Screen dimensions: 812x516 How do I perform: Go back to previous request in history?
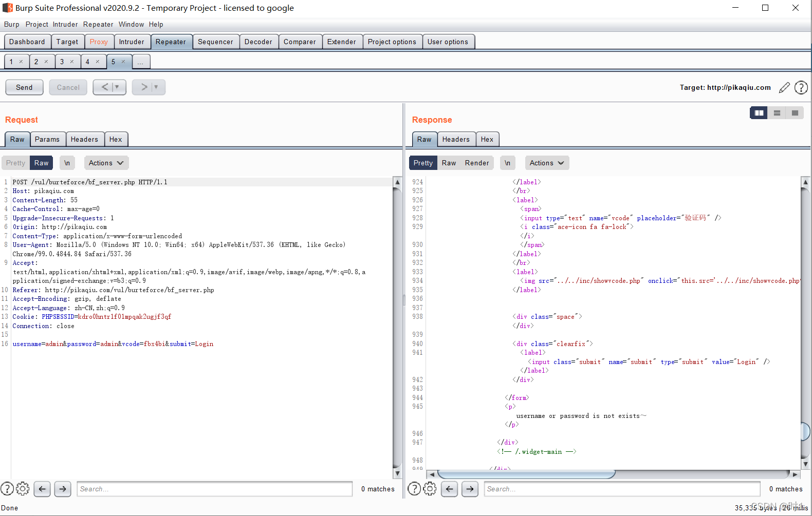tap(104, 87)
